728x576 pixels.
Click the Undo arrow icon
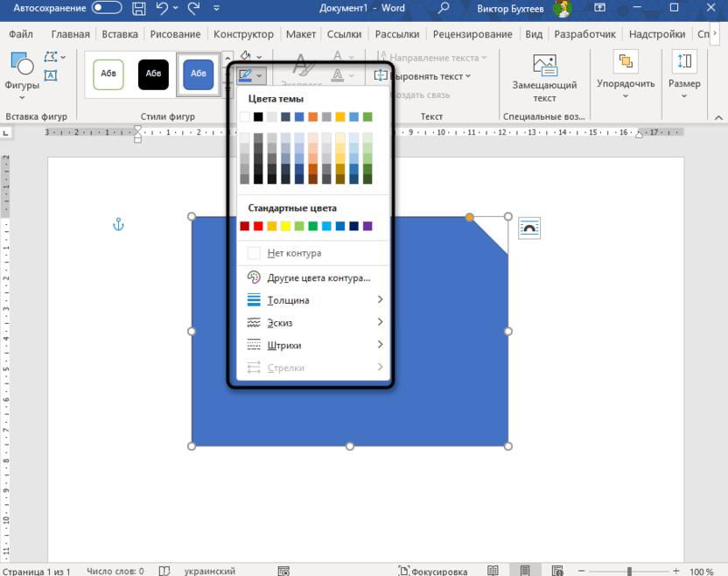(x=162, y=9)
